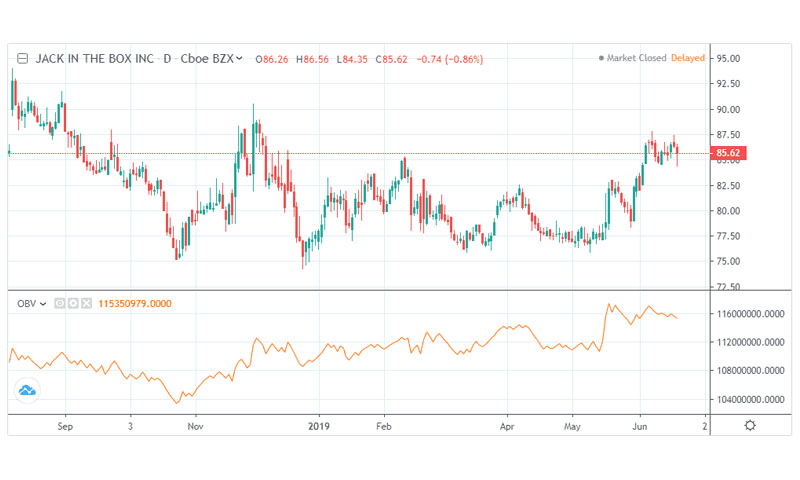Screen dimensions: 800x480
Task: Click the 90.00 price axis label
Action: 729,109
